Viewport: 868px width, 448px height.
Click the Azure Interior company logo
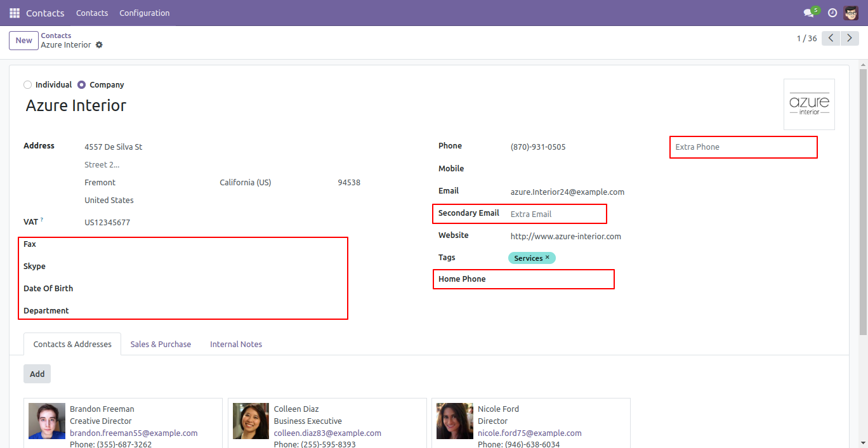(809, 104)
